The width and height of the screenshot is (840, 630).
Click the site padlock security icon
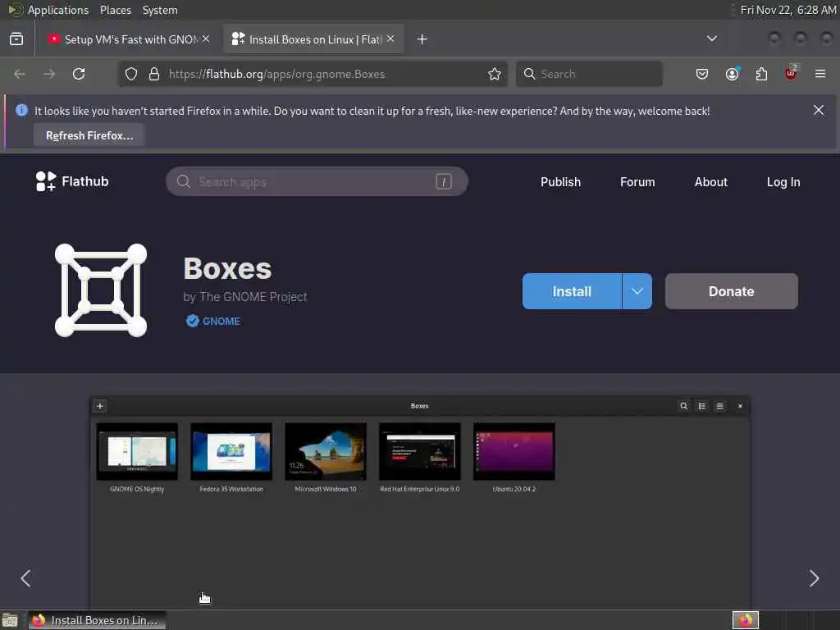tap(153, 74)
